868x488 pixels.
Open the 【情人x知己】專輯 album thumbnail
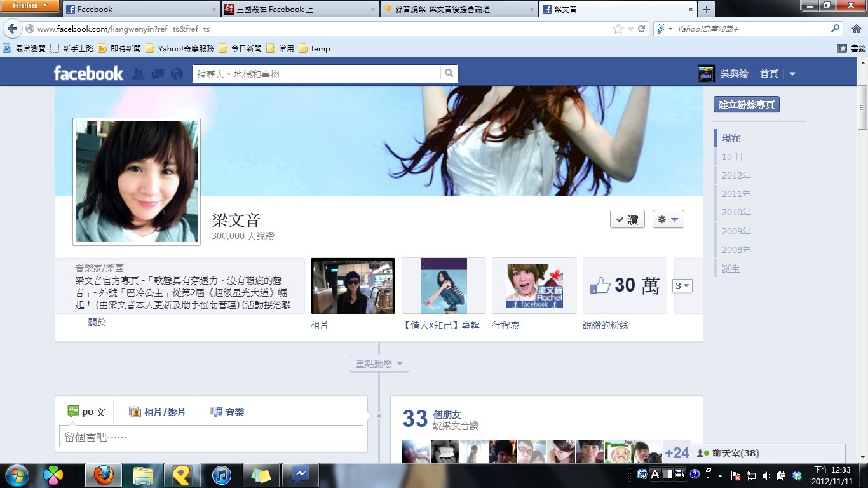[x=444, y=286]
